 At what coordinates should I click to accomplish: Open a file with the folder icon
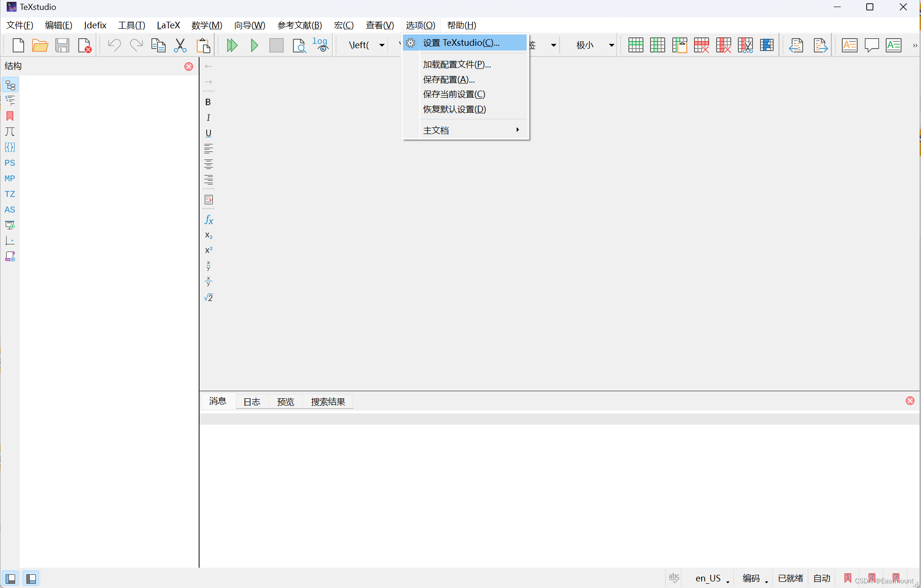click(x=40, y=45)
